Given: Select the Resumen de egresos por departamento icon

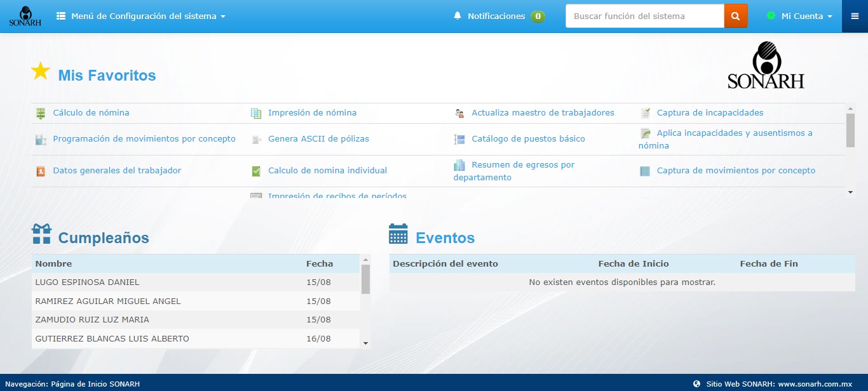Looking at the screenshot, I should tap(459, 166).
